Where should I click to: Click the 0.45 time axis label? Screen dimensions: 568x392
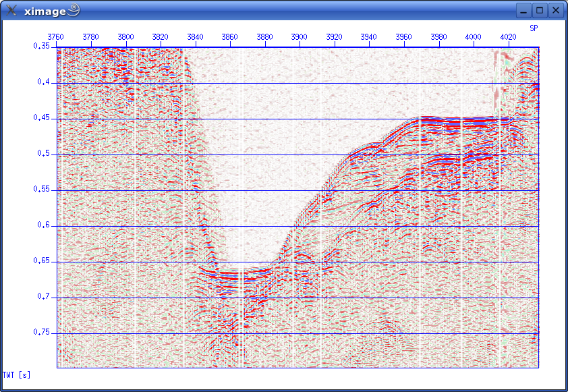coord(42,117)
